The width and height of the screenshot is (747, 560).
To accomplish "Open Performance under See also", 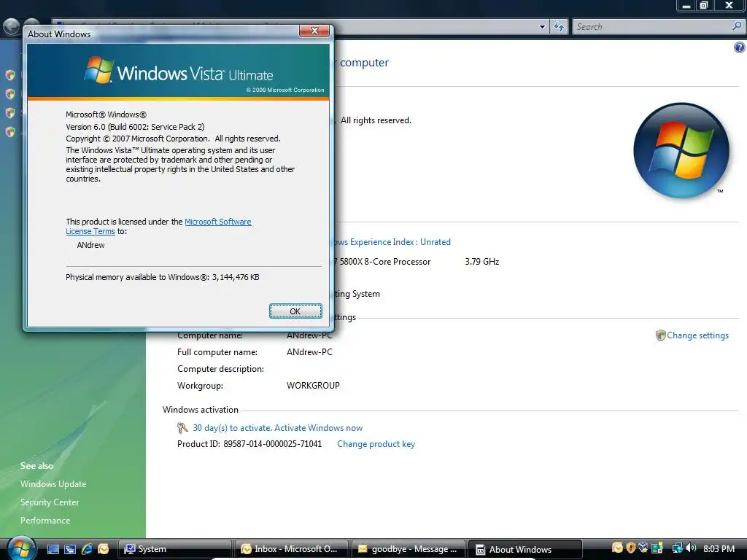I will click(45, 521).
